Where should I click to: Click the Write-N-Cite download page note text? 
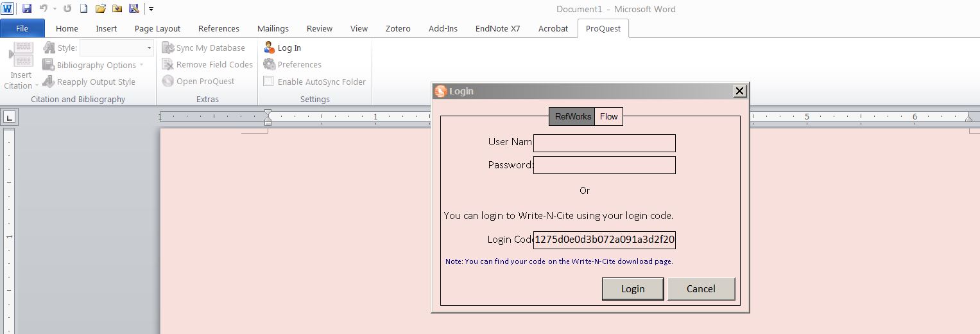coord(559,261)
